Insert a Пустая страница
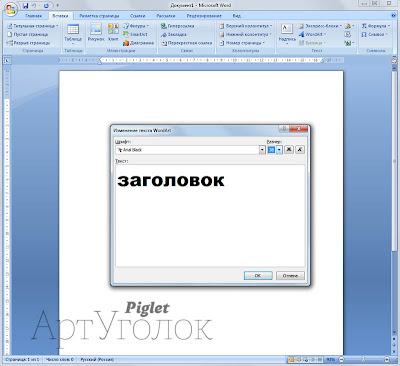 [x=28, y=34]
